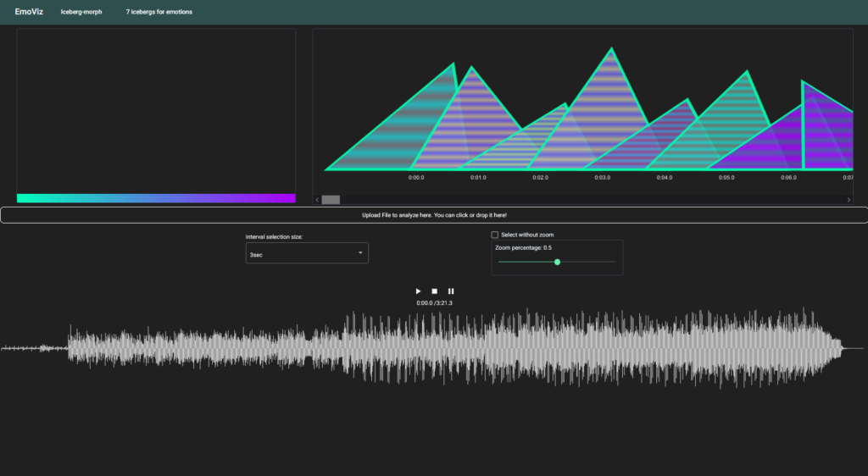This screenshot has width=868, height=476.
Task: Open the Iceberg-morph page
Action: click(81, 13)
